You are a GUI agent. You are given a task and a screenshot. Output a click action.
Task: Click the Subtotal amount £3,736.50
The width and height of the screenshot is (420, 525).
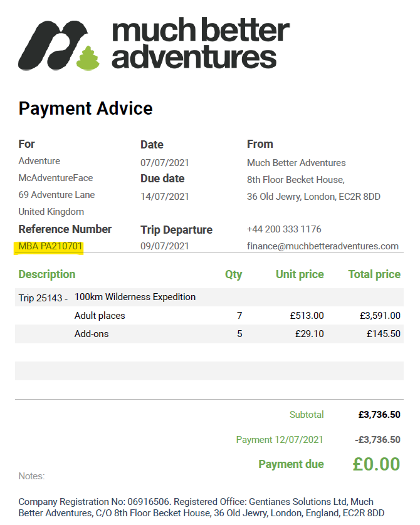tap(379, 415)
